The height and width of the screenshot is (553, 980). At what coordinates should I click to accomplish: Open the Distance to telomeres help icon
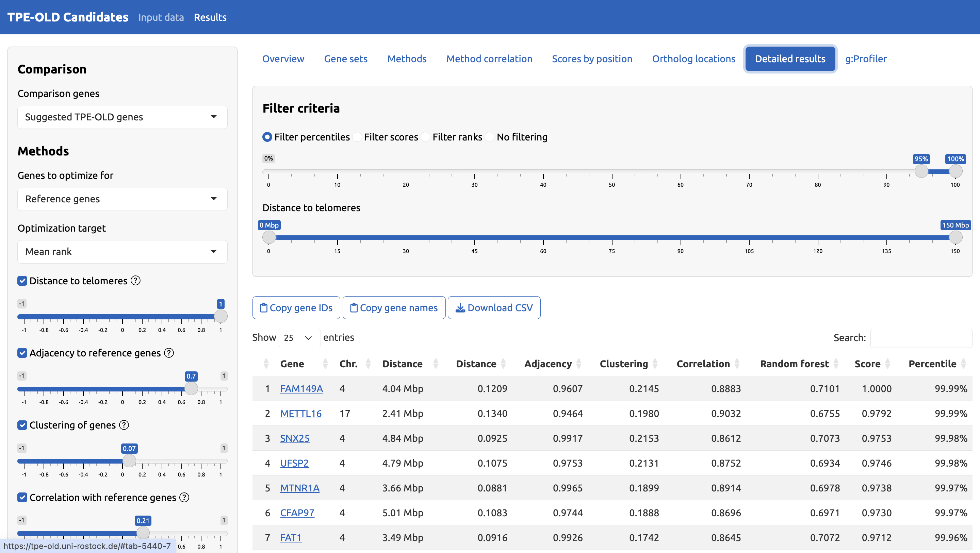click(135, 281)
